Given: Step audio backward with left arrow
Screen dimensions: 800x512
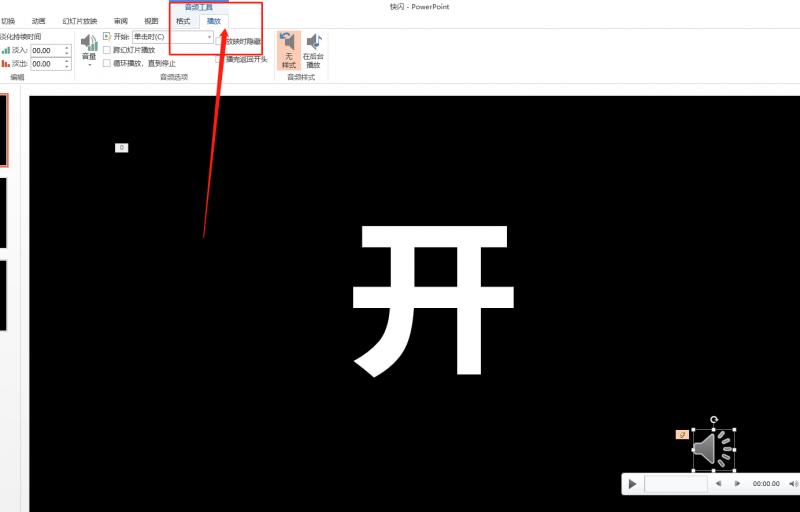Looking at the screenshot, I should click(718, 483).
